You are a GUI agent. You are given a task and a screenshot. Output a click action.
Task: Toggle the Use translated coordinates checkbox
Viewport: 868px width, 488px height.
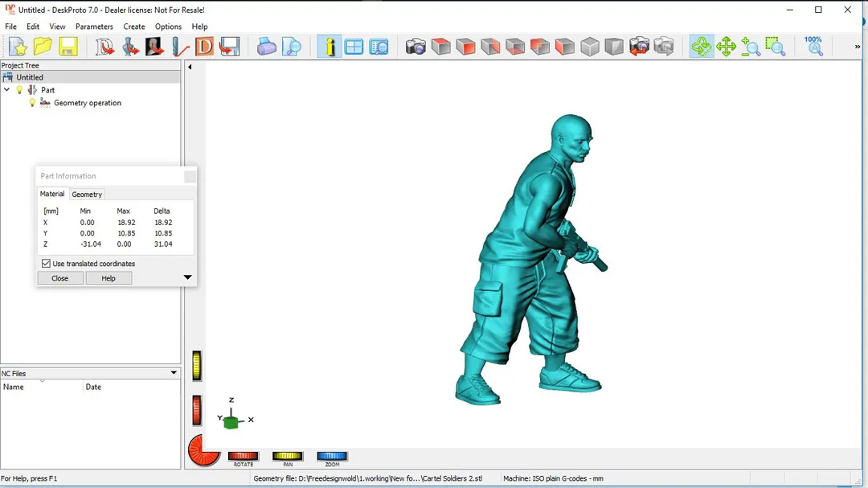point(46,264)
